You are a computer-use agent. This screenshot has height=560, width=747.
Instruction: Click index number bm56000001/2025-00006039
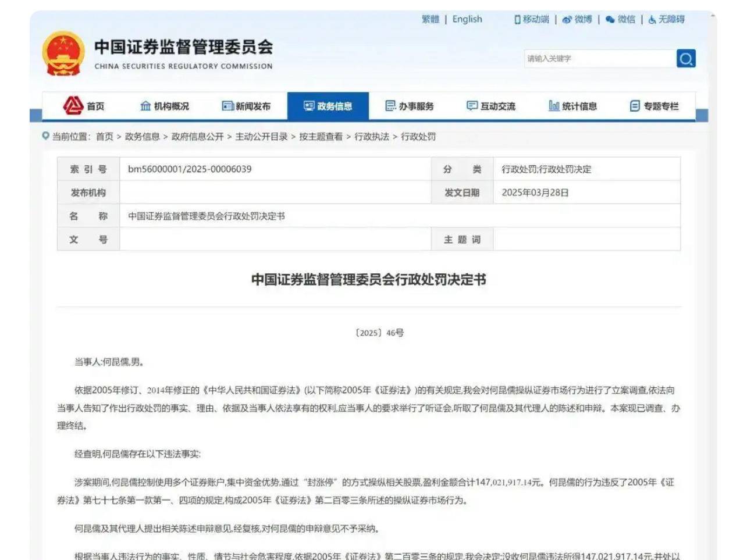(190, 169)
